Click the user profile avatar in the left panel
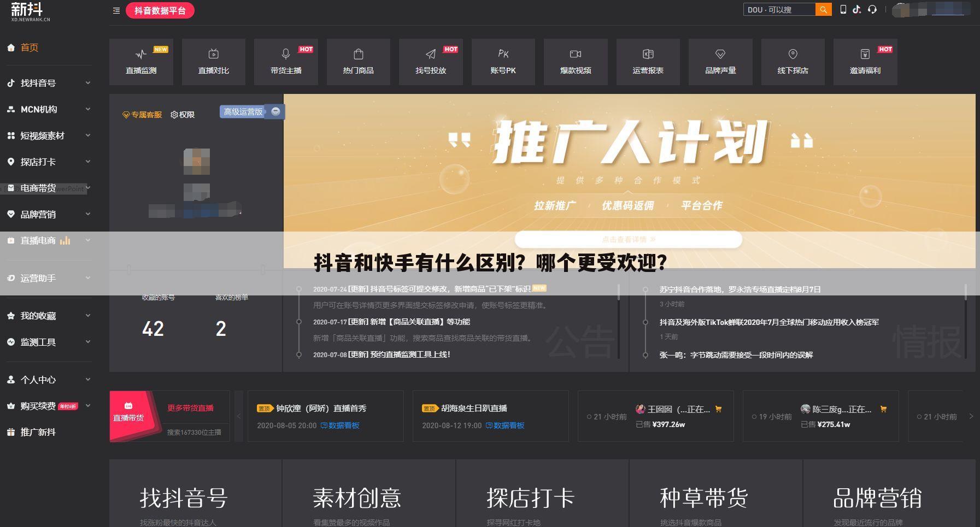 coord(197,161)
